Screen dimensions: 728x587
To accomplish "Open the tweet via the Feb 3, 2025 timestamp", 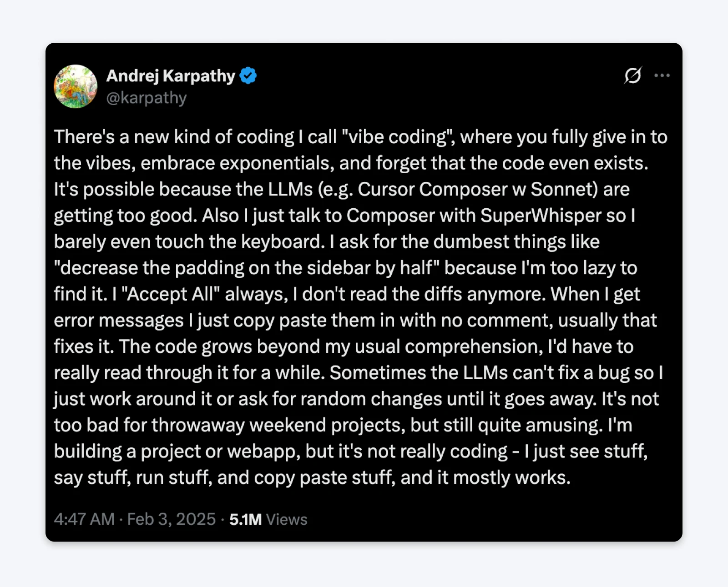I will click(172, 519).
